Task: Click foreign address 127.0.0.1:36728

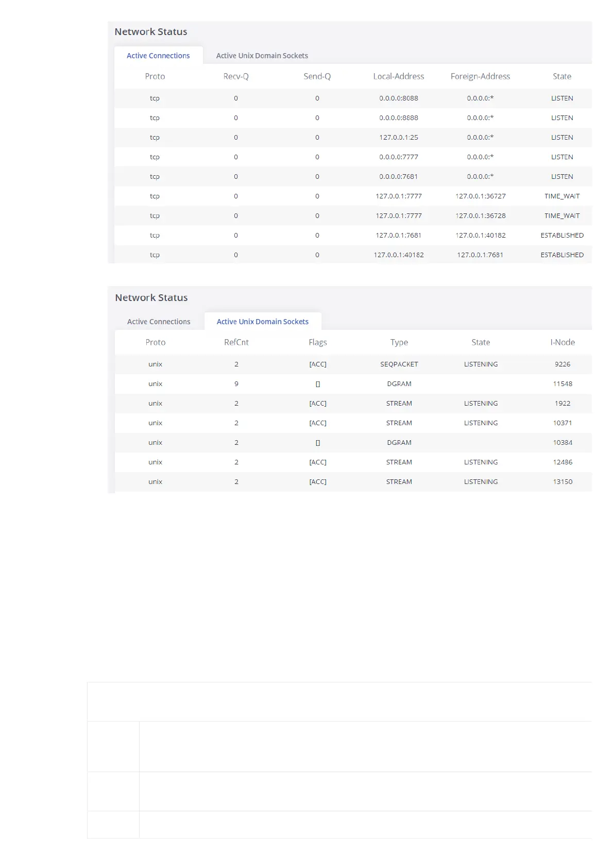Action: tap(481, 215)
